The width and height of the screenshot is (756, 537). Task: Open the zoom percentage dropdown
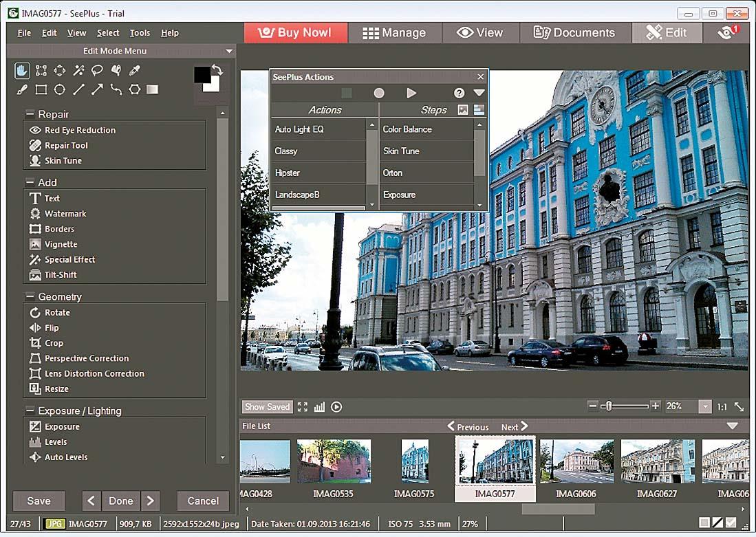[x=704, y=407]
